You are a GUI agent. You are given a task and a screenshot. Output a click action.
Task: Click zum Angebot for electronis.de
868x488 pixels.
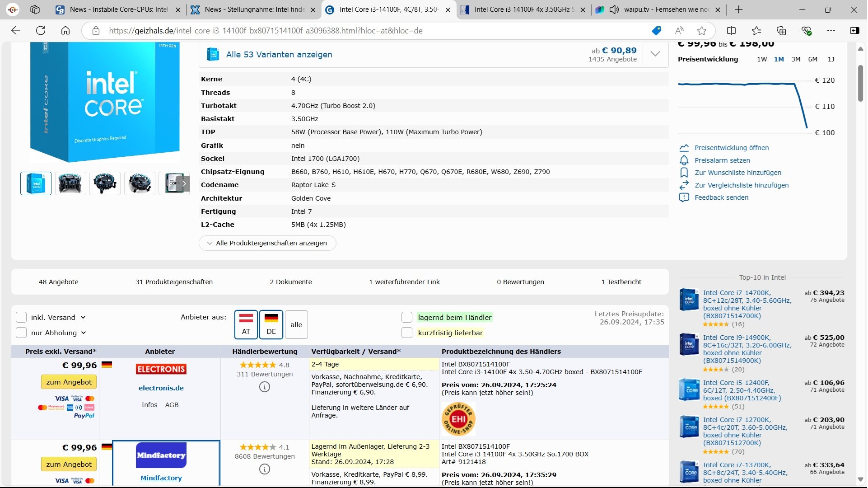pos(69,382)
